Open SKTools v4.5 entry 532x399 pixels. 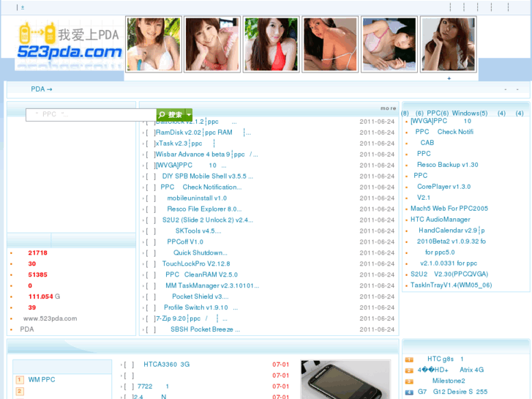tap(198, 231)
